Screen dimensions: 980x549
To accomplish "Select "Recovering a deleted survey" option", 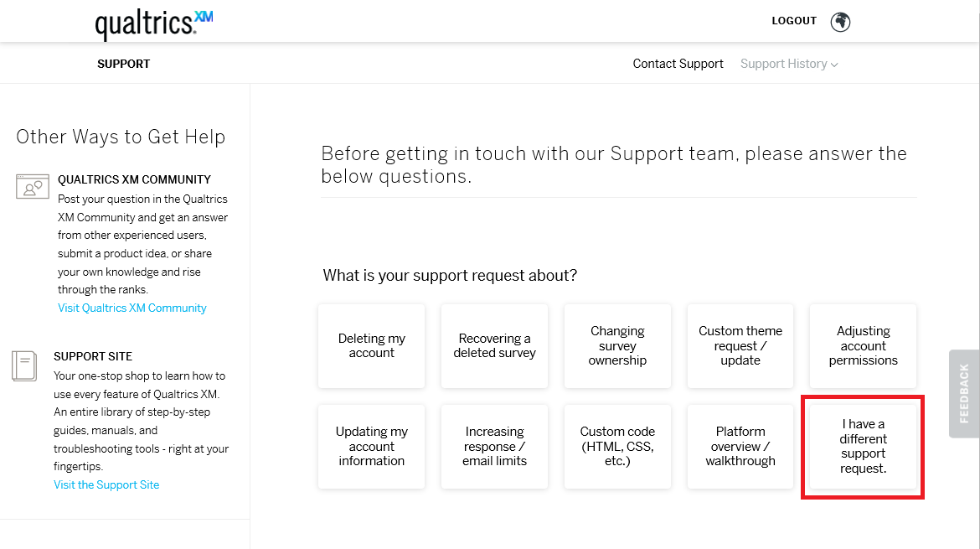I will click(x=494, y=345).
